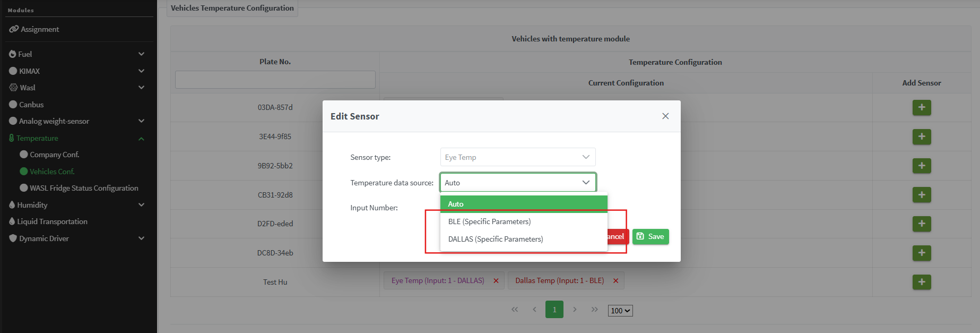Add a sensor for plate DC8D-34eb

tap(921, 253)
